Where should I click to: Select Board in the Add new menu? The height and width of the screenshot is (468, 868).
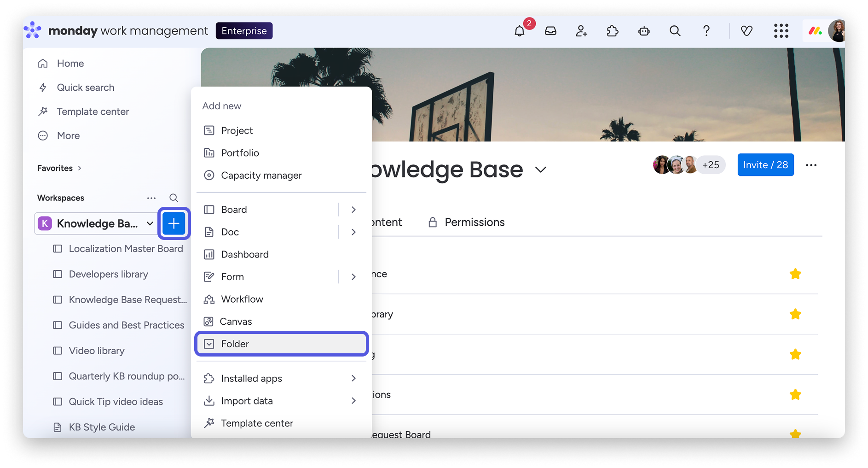[x=267, y=210]
